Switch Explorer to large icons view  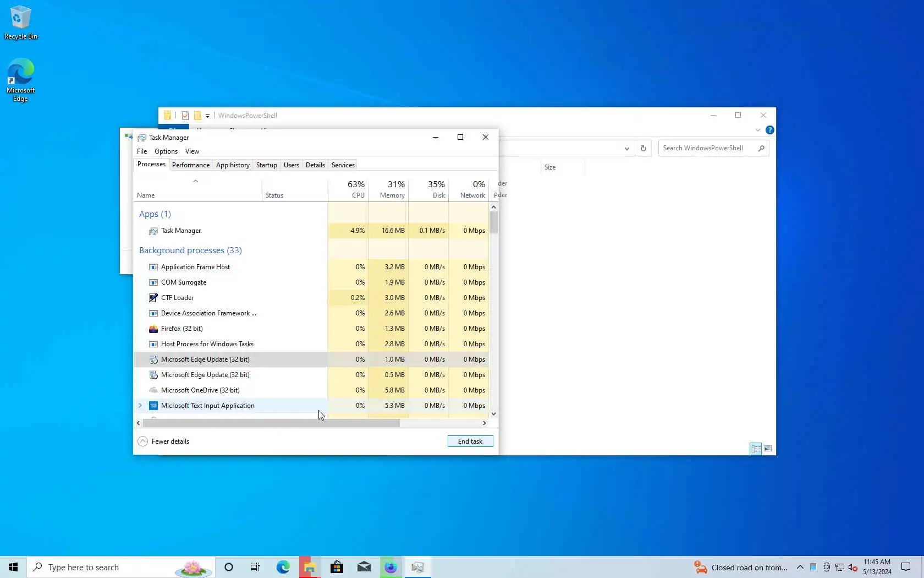(x=768, y=449)
